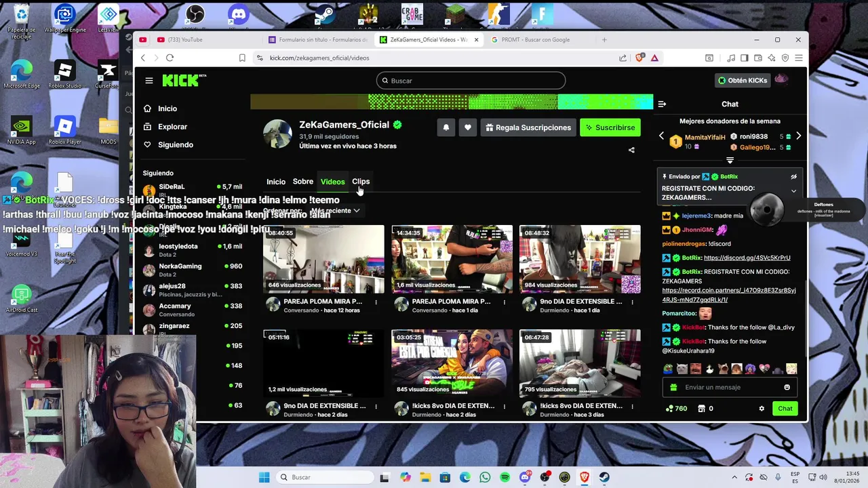Follow the channel with the heart icon
This screenshot has width=868, height=488.
(468, 127)
